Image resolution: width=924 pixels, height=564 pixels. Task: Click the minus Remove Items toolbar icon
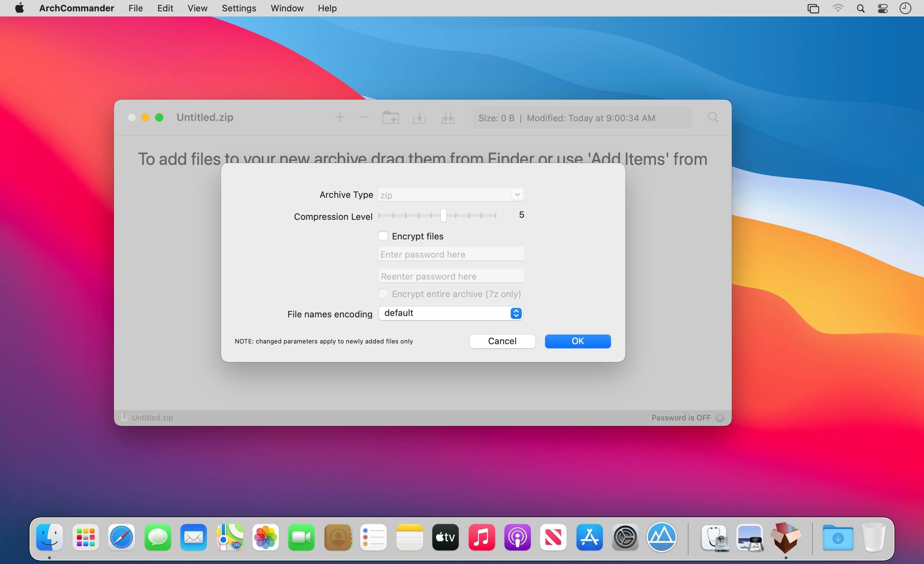pyautogui.click(x=364, y=117)
